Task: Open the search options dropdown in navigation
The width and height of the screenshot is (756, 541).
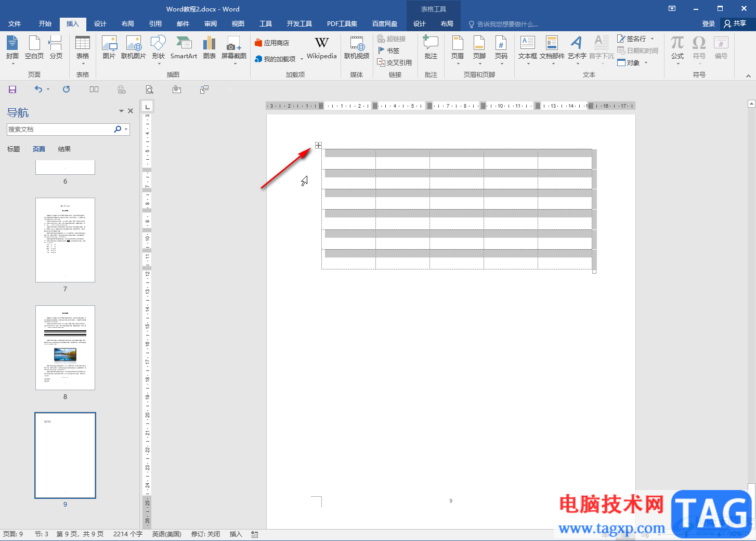Action: pyautogui.click(x=126, y=130)
